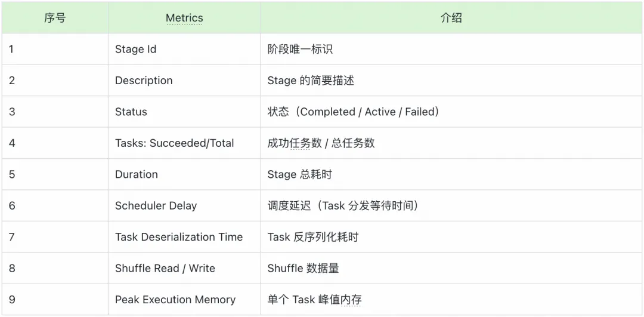Click the "Duration" metrics cell
Viewport: 644px width, 317px height.
(137, 174)
